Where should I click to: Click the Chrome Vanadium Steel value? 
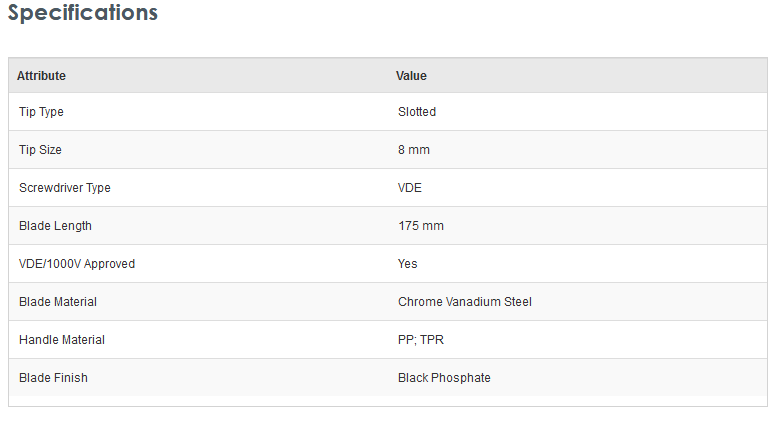click(465, 302)
